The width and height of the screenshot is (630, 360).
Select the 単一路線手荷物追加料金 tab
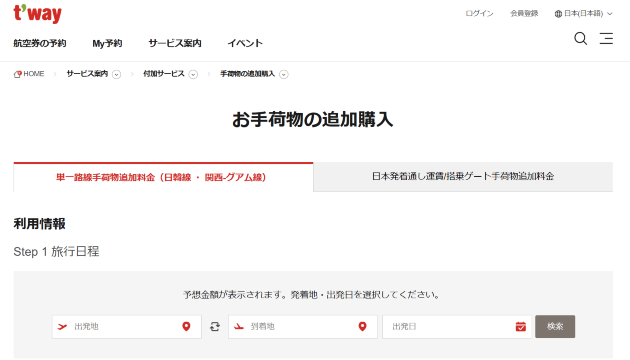[x=163, y=177]
